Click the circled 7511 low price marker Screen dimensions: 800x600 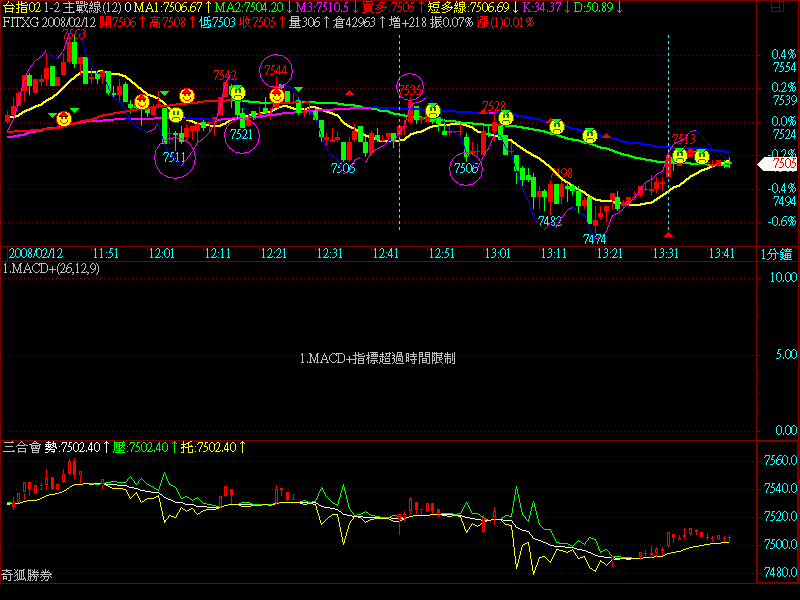point(174,158)
